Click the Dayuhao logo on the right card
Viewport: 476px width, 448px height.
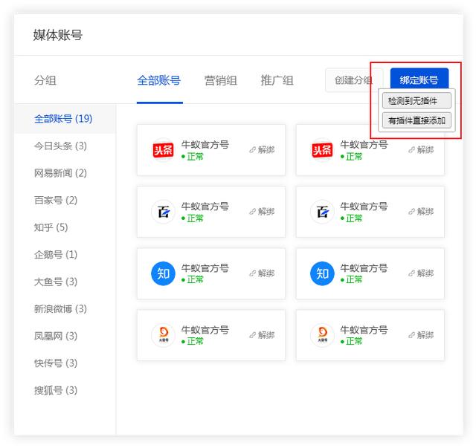(x=322, y=335)
